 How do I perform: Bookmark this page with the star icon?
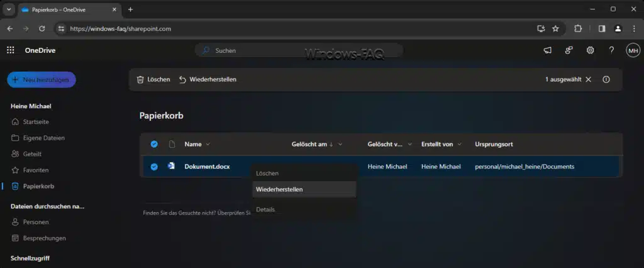pyautogui.click(x=556, y=29)
